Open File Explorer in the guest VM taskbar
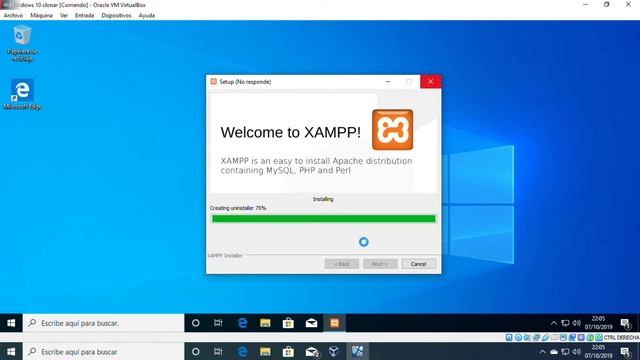This screenshot has height=360, width=640. coord(265,323)
